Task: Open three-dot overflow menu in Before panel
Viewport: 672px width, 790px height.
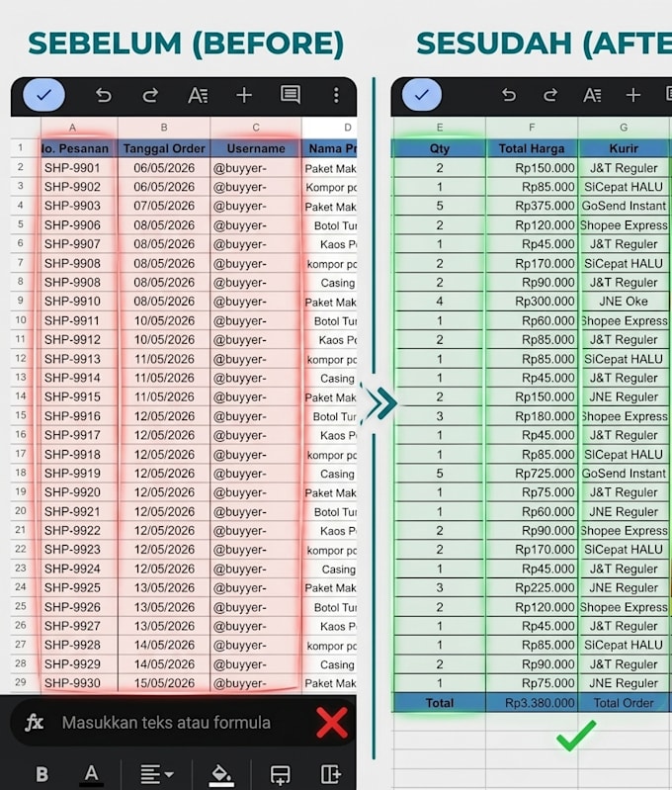Action: tap(336, 95)
